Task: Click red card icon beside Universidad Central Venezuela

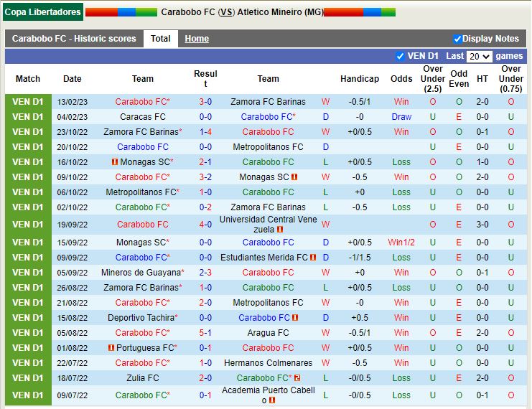Action: [280, 230]
